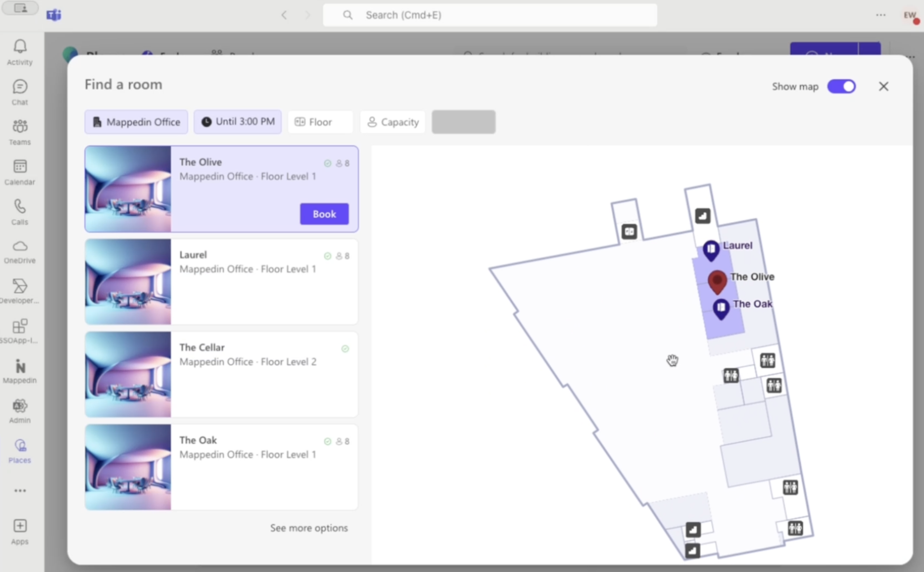
Task: Click the Teams icon in the sidebar
Action: 20,132
